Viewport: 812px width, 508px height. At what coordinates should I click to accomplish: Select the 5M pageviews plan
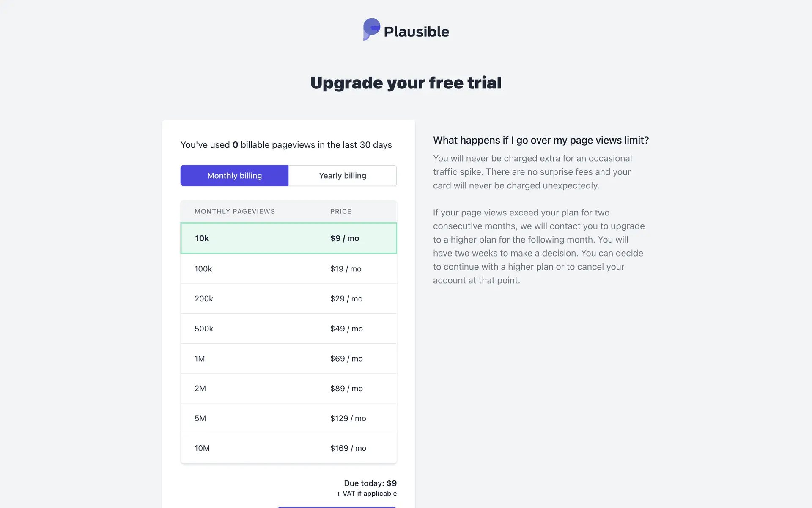point(288,418)
